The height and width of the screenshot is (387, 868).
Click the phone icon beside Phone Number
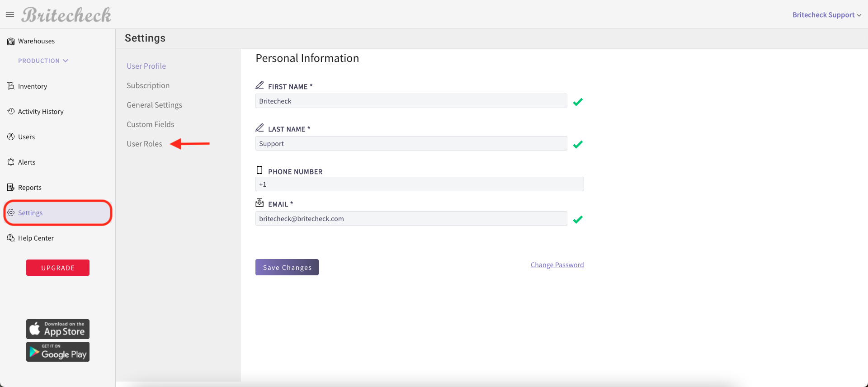click(x=259, y=170)
